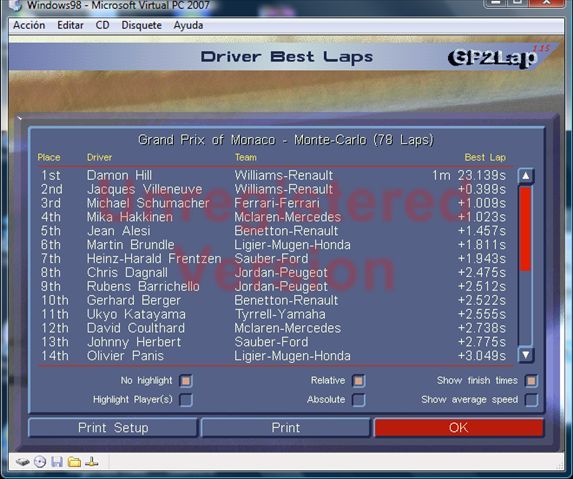Select the Ukyo Katayama row

coord(273,314)
